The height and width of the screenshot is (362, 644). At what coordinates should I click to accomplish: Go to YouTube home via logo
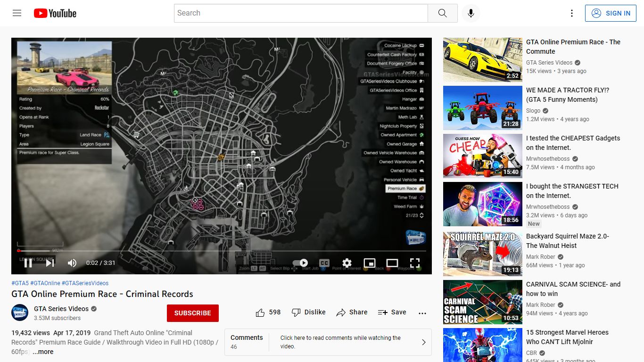point(55,13)
